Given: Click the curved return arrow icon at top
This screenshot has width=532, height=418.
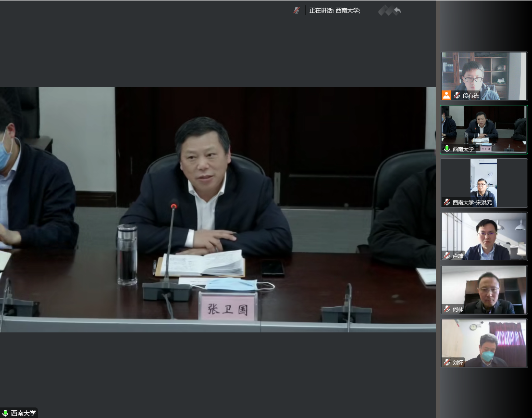Looking at the screenshot, I should click(397, 11).
